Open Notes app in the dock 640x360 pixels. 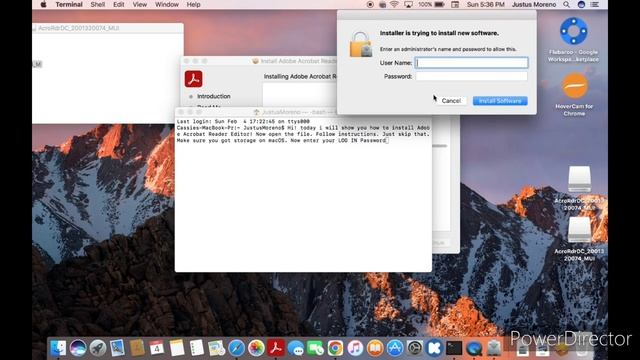click(x=177, y=348)
